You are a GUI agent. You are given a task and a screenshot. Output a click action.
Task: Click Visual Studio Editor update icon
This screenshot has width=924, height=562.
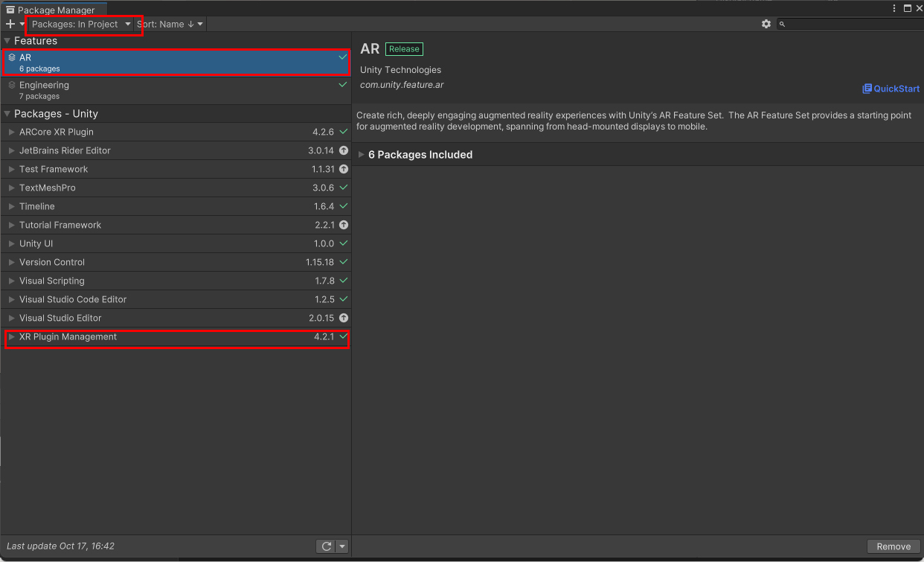point(343,318)
